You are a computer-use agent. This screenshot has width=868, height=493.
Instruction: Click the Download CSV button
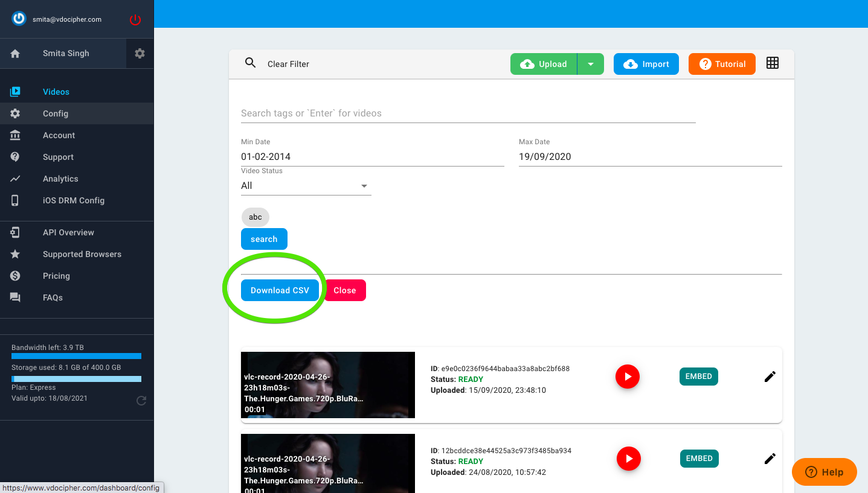click(x=280, y=290)
